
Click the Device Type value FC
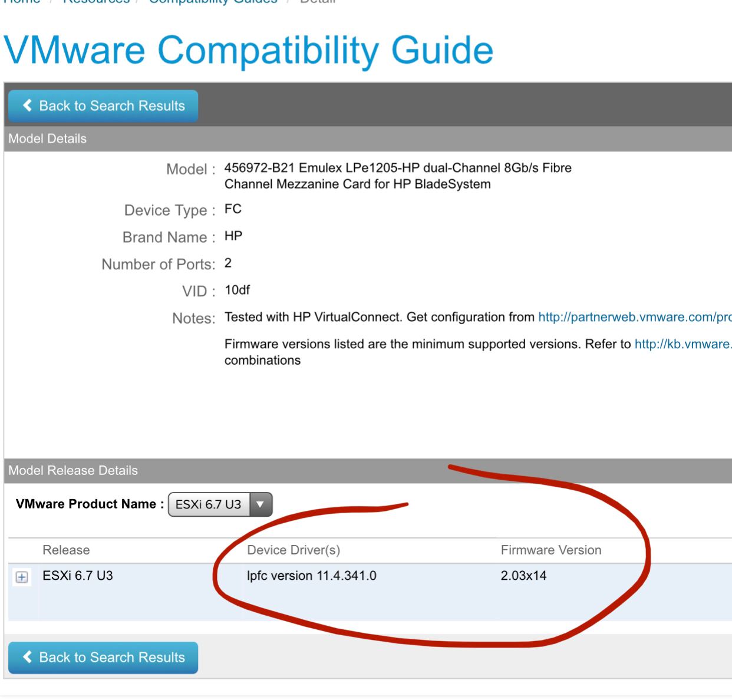click(x=233, y=209)
